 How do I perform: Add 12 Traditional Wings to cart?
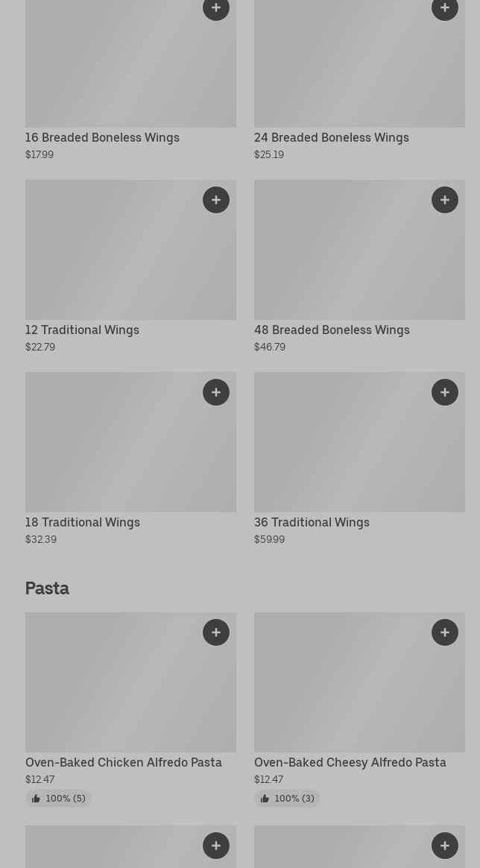click(x=216, y=200)
